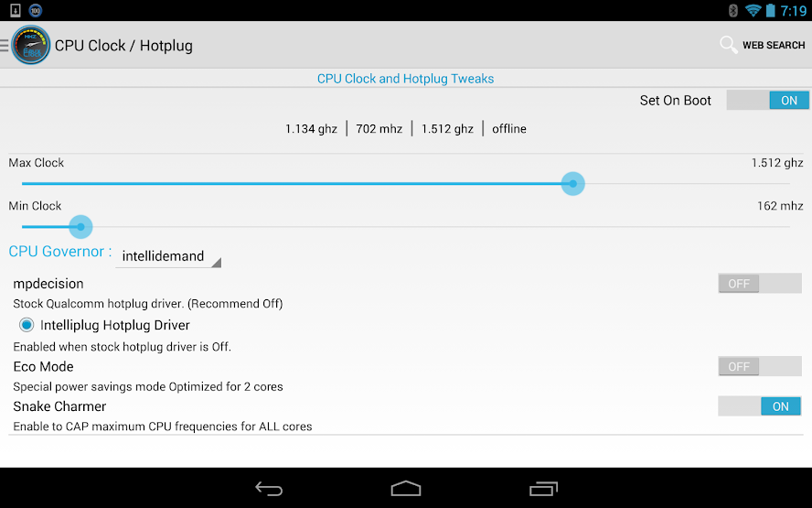812x508 pixels.
Task: Tap the speedometer app logo icon
Action: click(31, 45)
